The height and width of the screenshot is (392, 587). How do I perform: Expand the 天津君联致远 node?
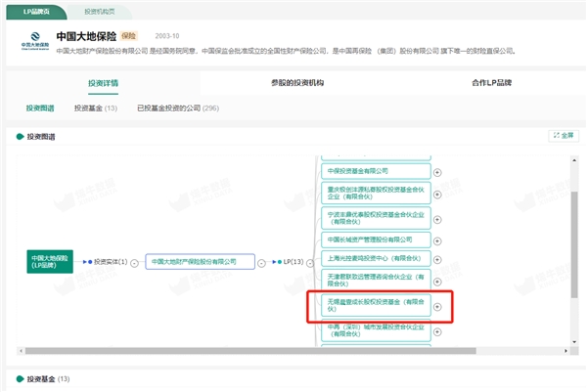click(x=437, y=282)
